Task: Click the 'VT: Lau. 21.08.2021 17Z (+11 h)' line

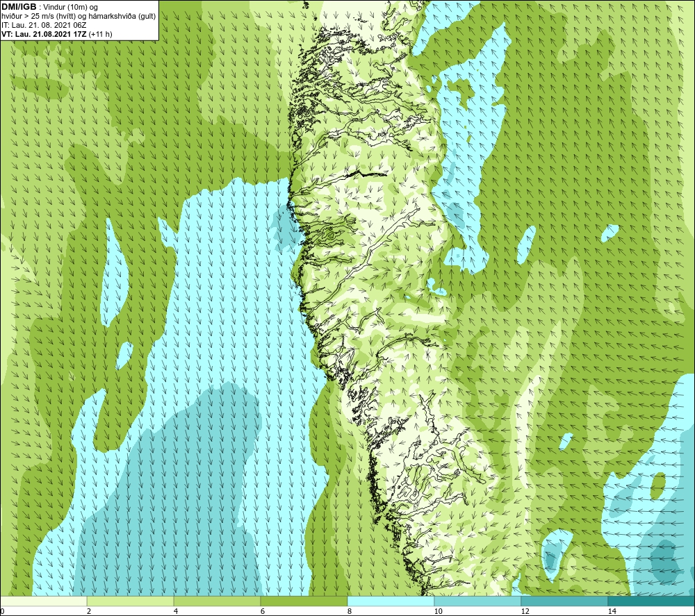Action: click(57, 34)
